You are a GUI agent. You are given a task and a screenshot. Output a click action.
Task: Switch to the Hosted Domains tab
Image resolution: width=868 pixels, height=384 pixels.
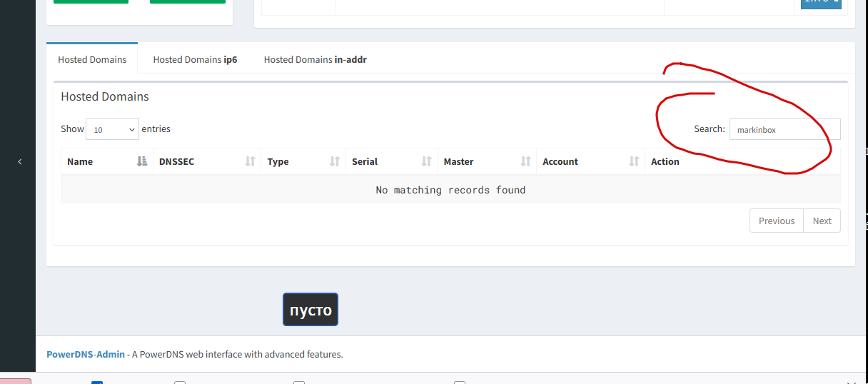(x=92, y=60)
